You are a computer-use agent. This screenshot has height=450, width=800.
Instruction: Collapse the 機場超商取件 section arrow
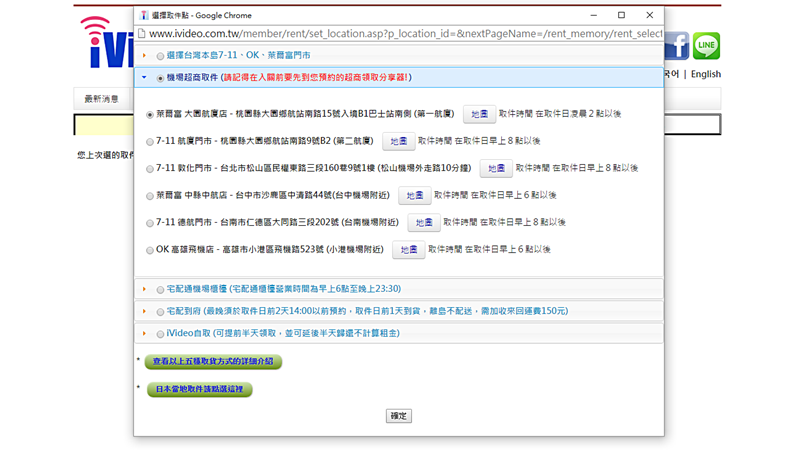click(144, 78)
